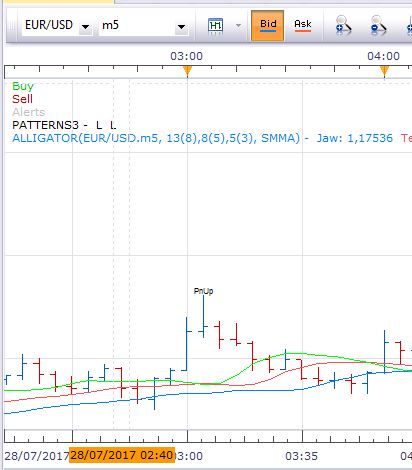Toggle the Bid price button

point(268,26)
